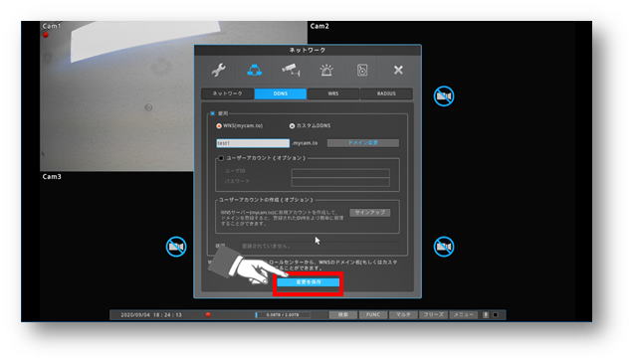
Task: Click the no-camera icon in Cam3 pane
Action: pyautogui.click(x=176, y=247)
